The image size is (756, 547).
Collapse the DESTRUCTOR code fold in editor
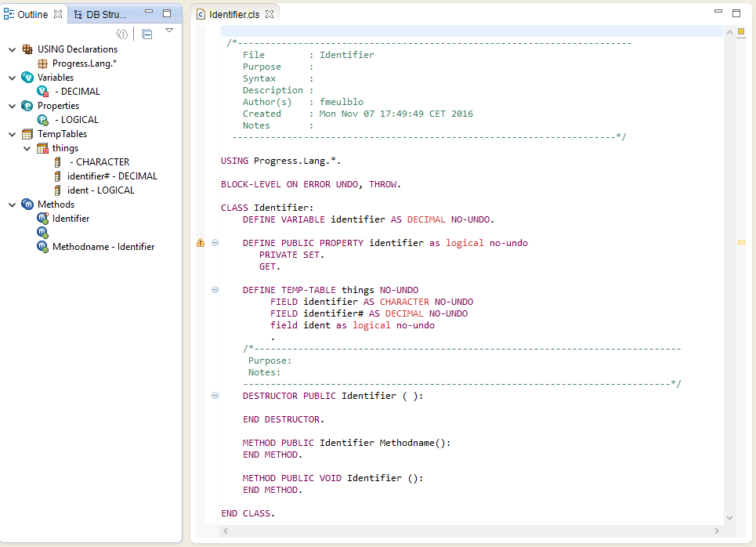click(215, 396)
